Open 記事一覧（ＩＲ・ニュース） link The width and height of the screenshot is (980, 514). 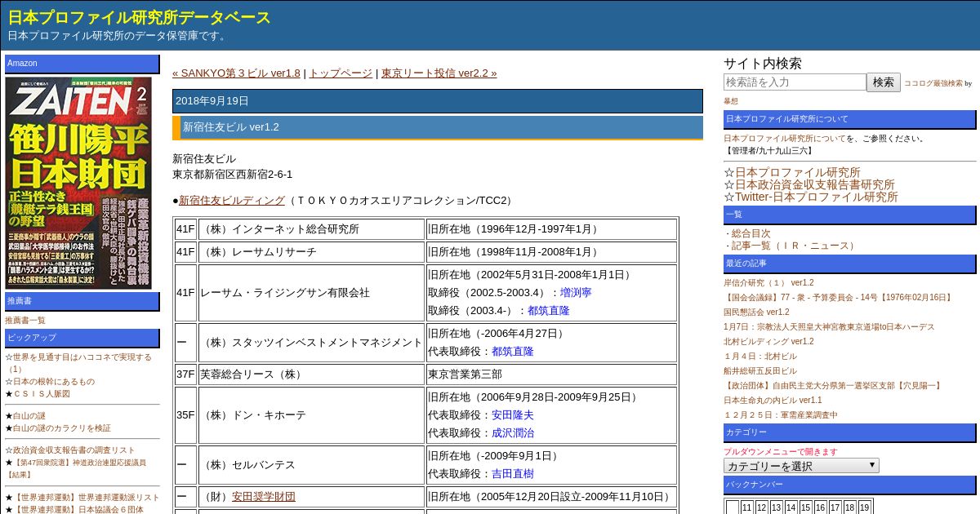(x=795, y=246)
